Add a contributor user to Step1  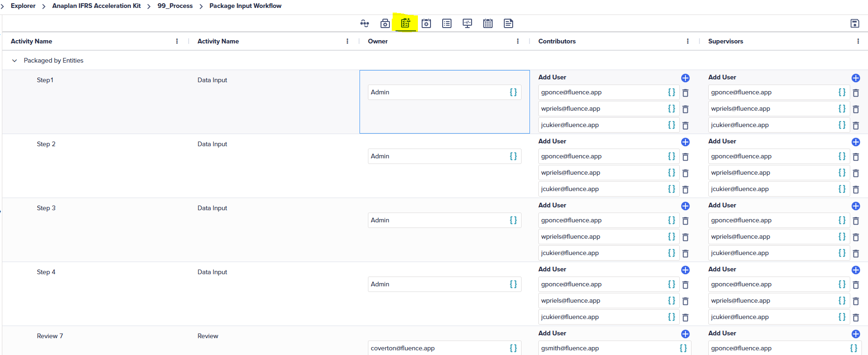[685, 78]
